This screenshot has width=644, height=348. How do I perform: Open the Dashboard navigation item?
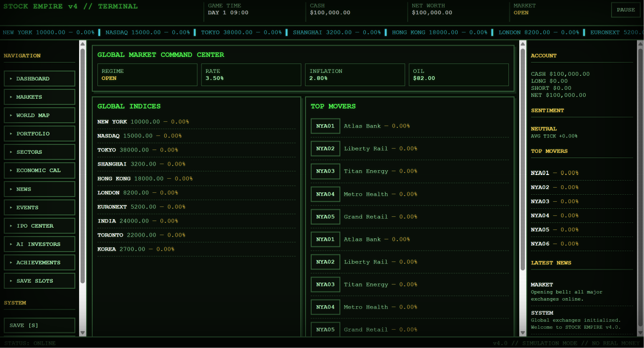pyautogui.click(x=40, y=79)
